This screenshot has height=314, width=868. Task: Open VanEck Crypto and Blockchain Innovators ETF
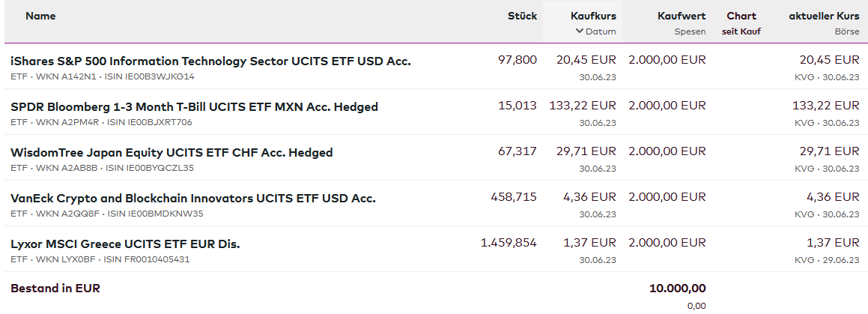[192, 198]
